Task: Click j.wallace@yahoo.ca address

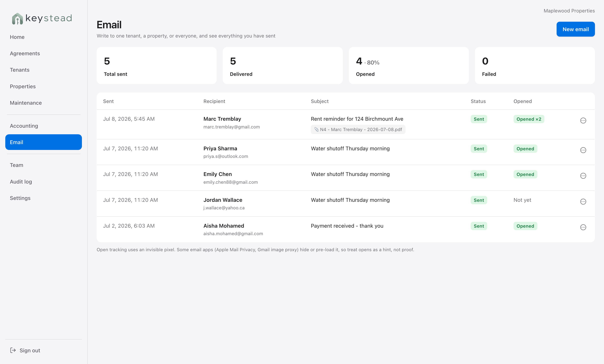Action: click(x=224, y=208)
